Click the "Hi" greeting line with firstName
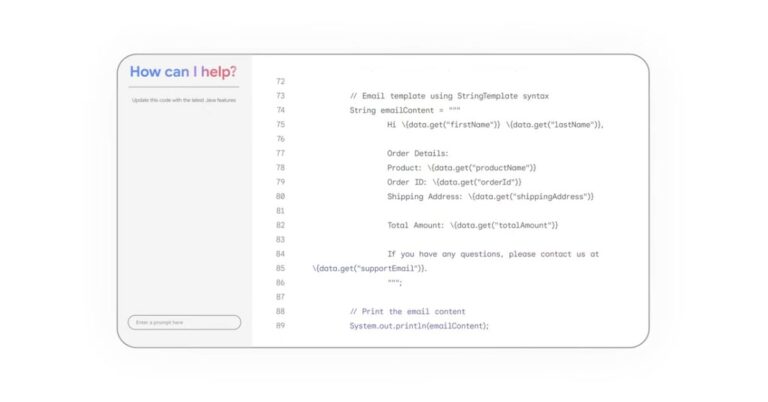Screen dimensions: 768x402 tap(495, 125)
